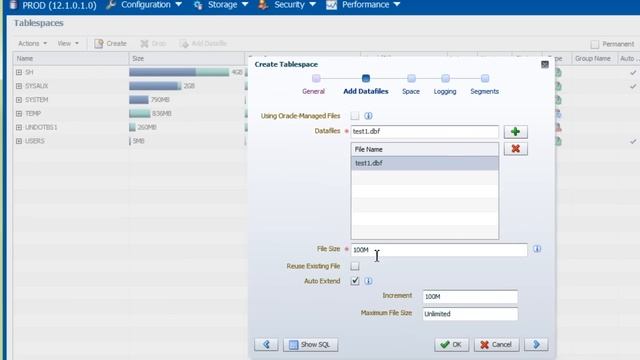This screenshot has width=640, height=360.
Task: Close the Create Tablespace dialog
Action: point(544,64)
